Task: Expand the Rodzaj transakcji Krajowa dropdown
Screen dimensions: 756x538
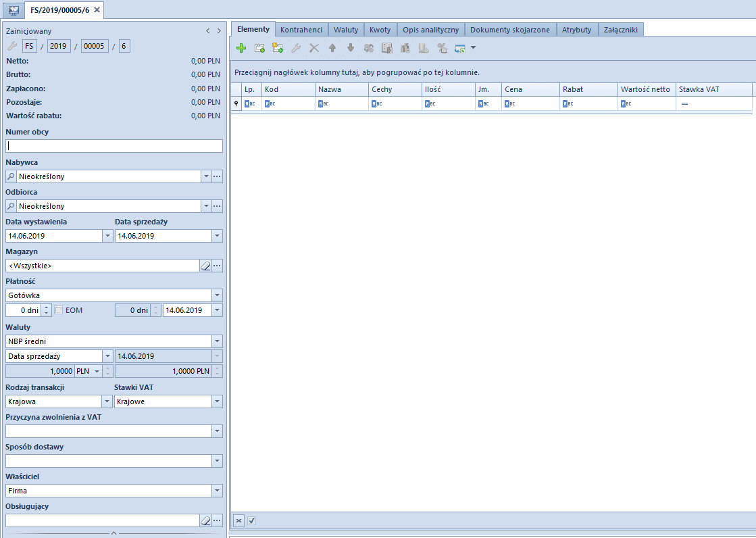Action: [107, 401]
